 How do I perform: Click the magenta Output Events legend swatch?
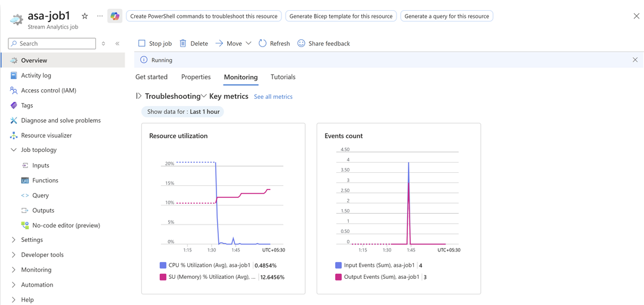click(x=339, y=277)
